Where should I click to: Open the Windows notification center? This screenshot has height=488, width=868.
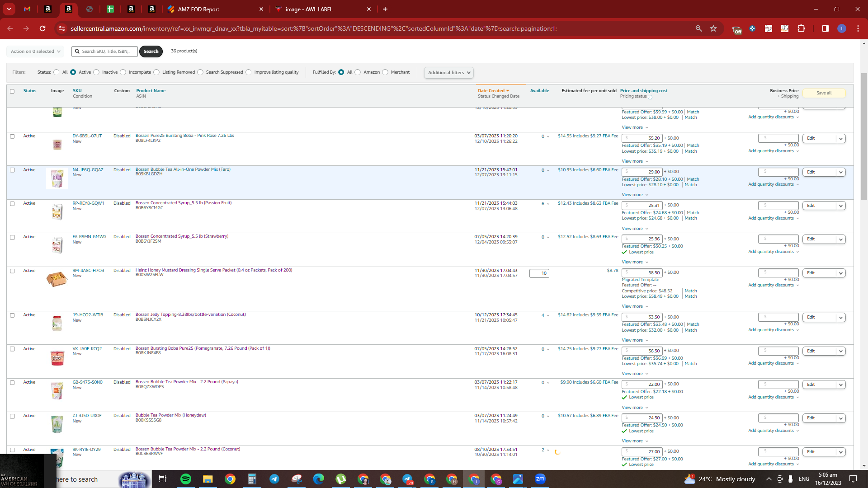[x=853, y=479]
